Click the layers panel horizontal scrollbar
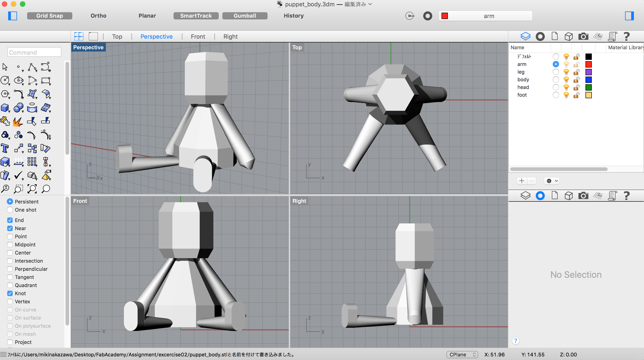This screenshot has width=644, height=360. click(559, 169)
